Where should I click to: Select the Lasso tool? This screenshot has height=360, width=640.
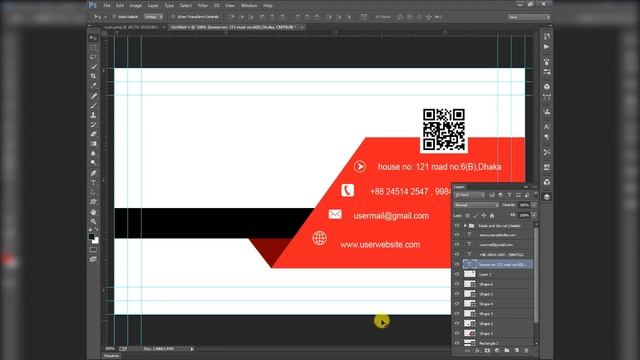(x=93, y=57)
